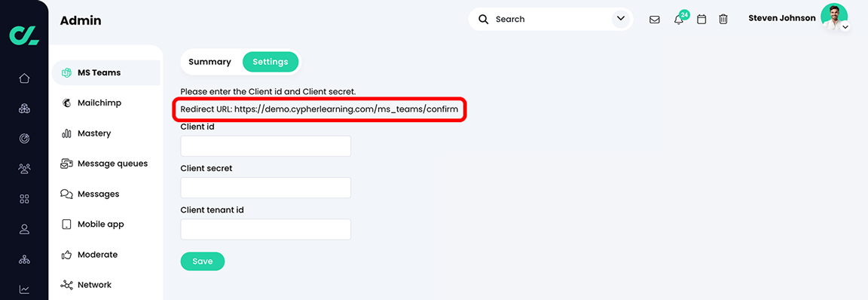Expand the user menu chevron under avatar
The width and height of the screenshot is (868, 300).
845,26
